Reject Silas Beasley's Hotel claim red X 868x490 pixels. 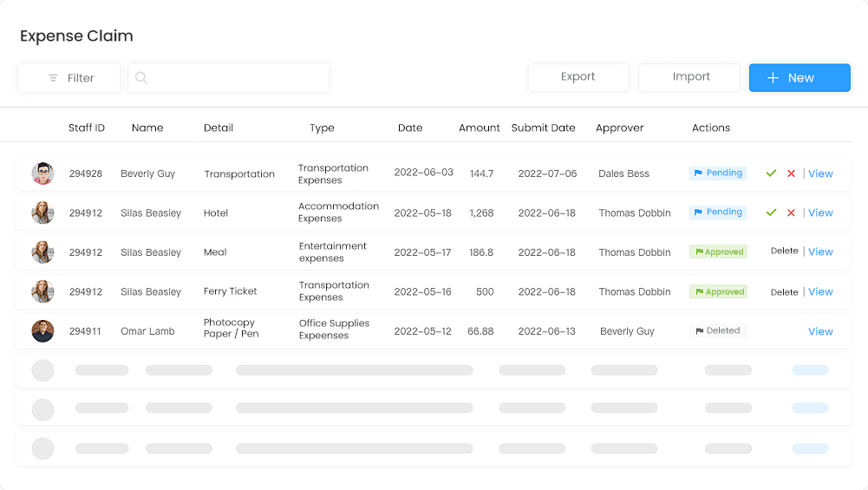pos(791,212)
